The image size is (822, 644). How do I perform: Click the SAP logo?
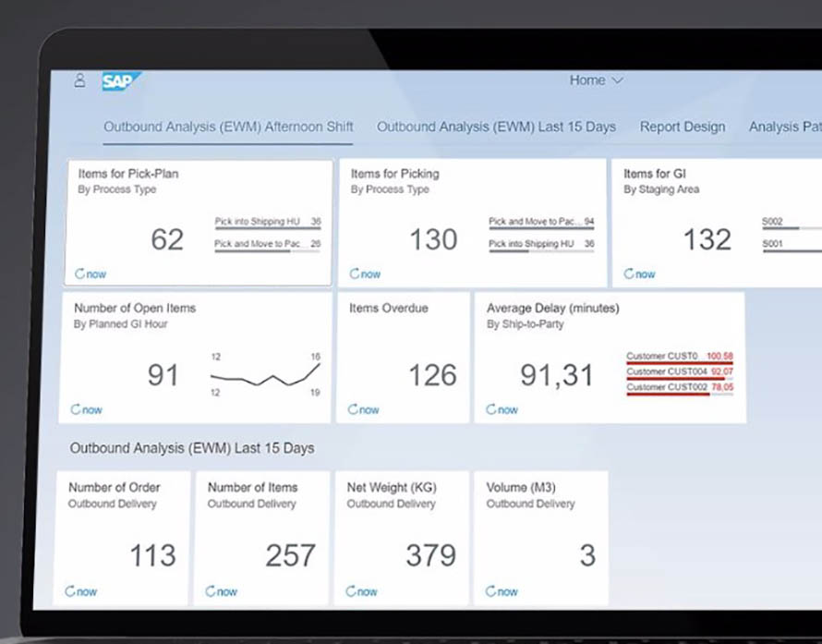click(121, 81)
